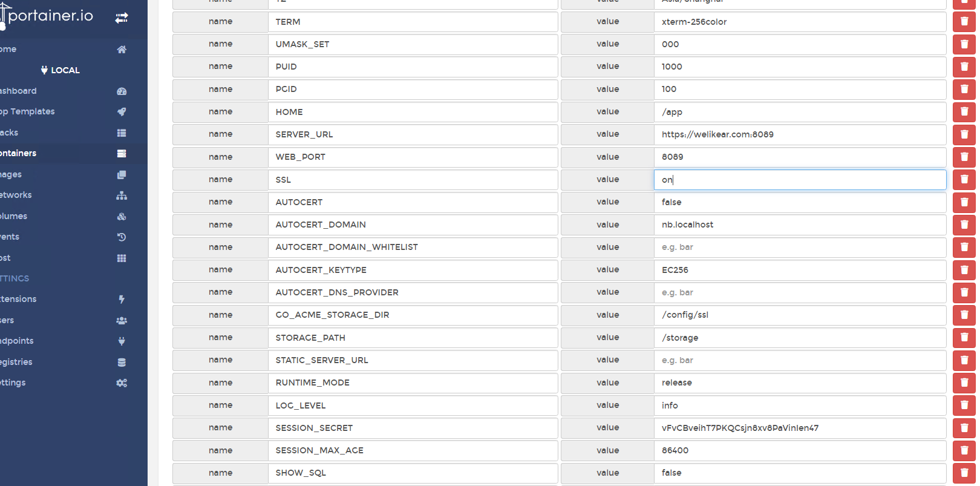
Task: Toggle the Portainer sidebar collapse icon
Action: tap(122, 18)
